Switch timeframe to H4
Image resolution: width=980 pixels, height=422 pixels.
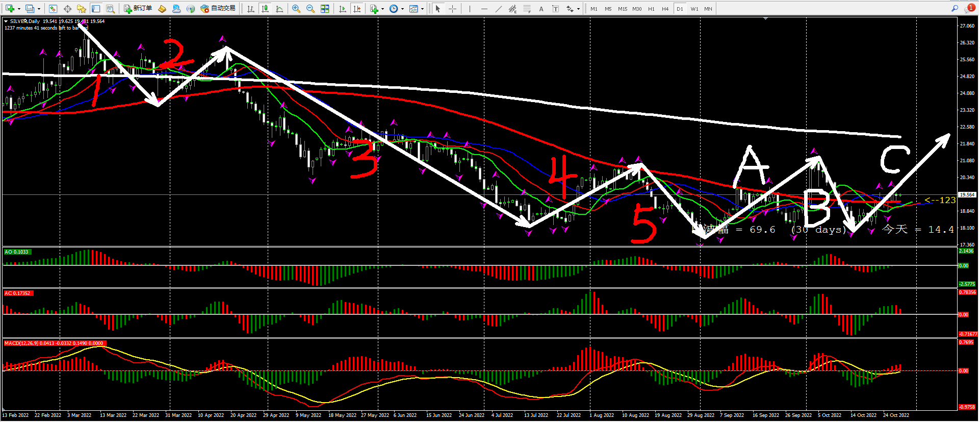coord(665,9)
